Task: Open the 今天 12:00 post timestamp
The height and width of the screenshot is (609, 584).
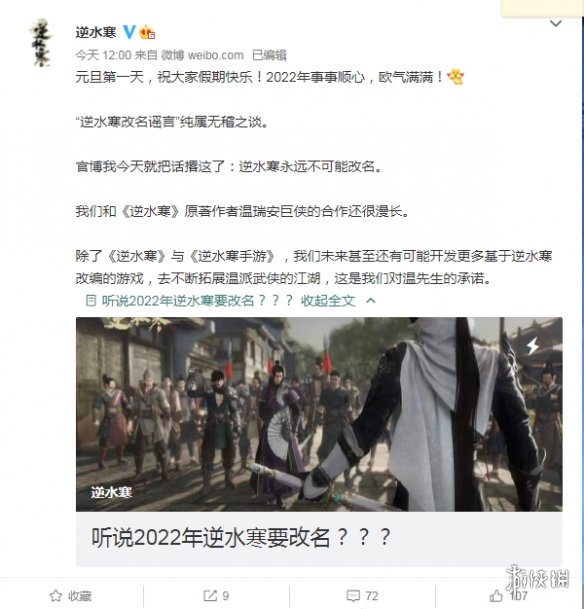Action: tap(103, 55)
